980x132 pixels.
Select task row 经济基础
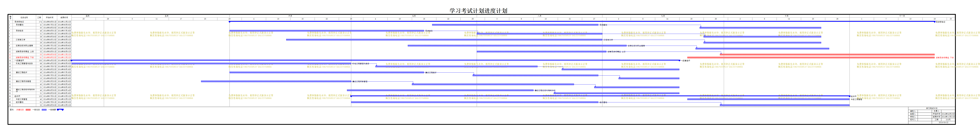40,102
